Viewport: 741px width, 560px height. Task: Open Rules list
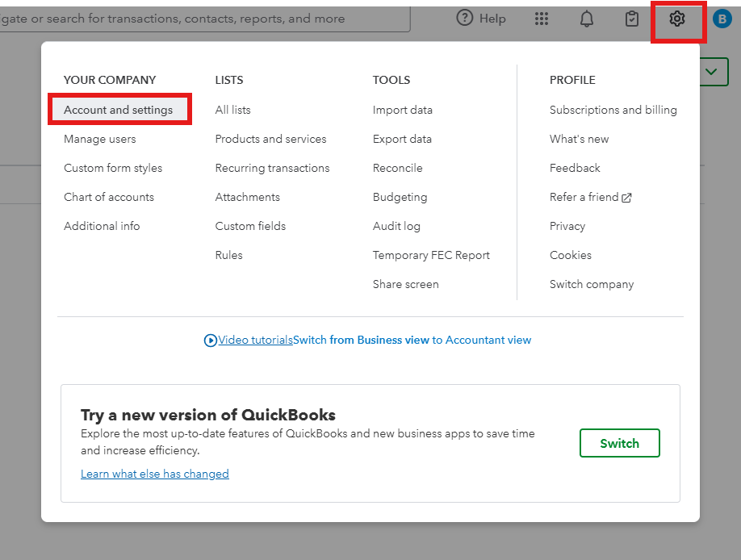(x=228, y=255)
